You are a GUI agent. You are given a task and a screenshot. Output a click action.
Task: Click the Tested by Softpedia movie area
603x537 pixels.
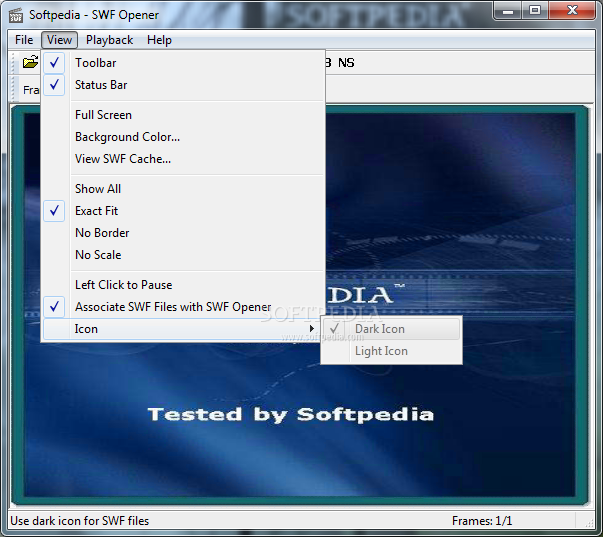coord(291,415)
